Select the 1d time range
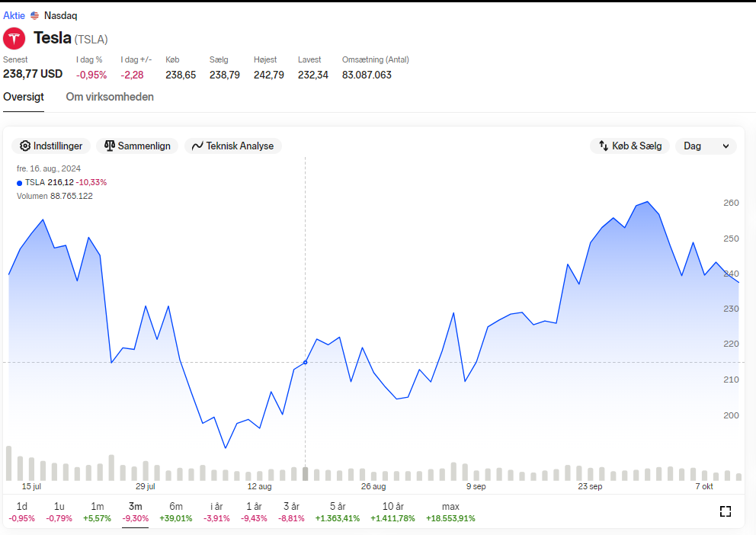The image size is (756, 535). [22, 512]
